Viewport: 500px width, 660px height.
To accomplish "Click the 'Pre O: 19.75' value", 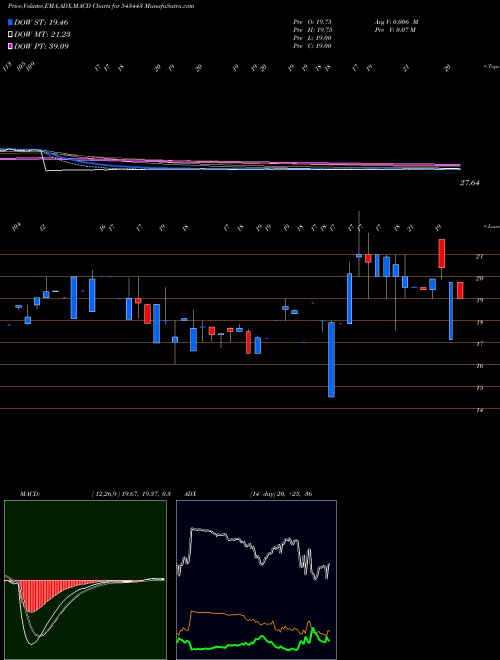I will (312, 22).
